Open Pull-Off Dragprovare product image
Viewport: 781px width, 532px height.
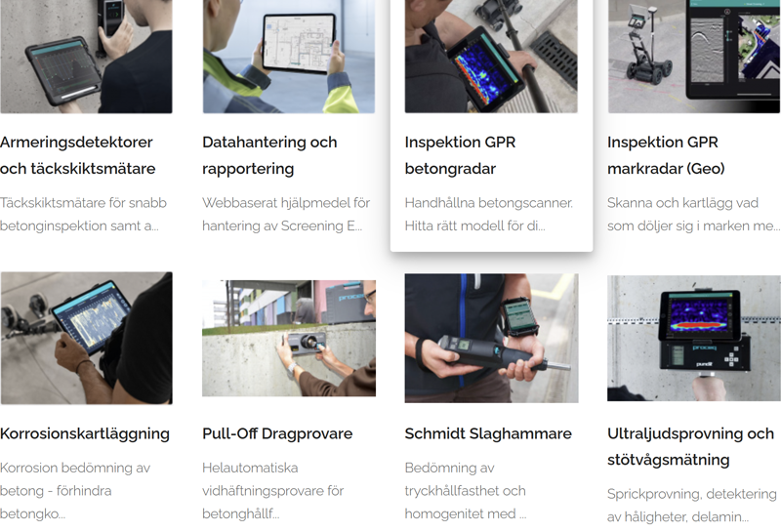pyautogui.click(x=289, y=338)
